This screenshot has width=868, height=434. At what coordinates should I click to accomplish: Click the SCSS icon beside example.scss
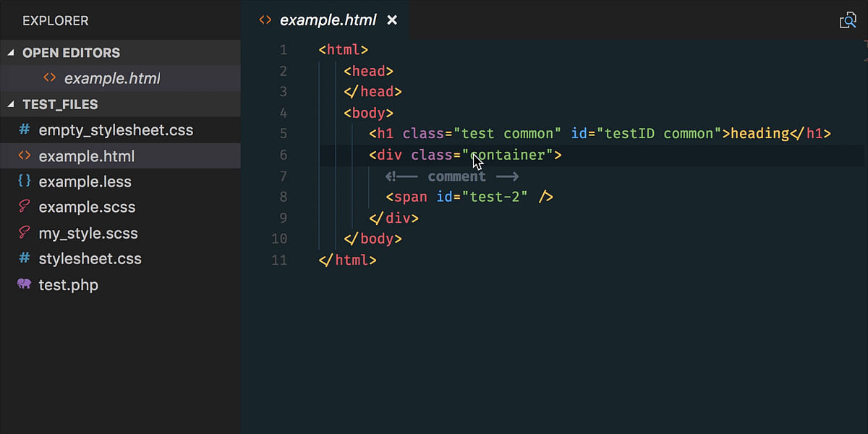[24, 207]
